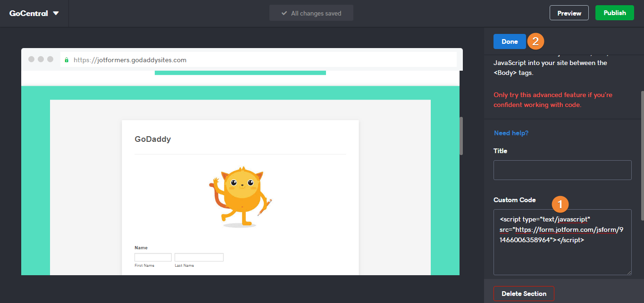Viewport: 644px width, 303px height.
Task: Click the orange step 2 badge
Action: click(x=535, y=41)
